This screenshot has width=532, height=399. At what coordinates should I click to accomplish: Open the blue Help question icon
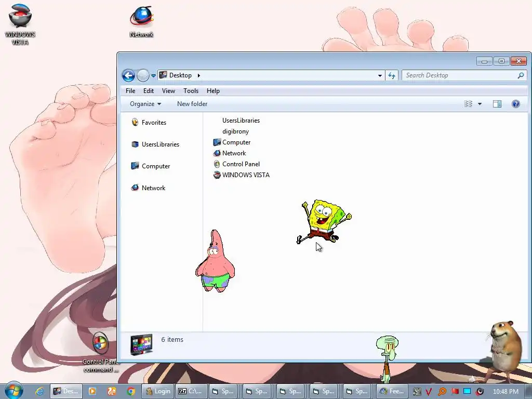pyautogui.click(x=516, y=104)
